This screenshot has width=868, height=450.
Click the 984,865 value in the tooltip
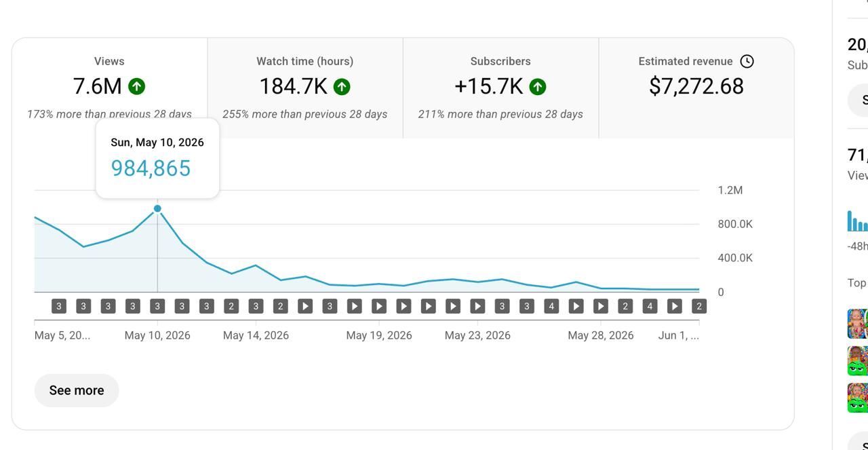point(151,168)
